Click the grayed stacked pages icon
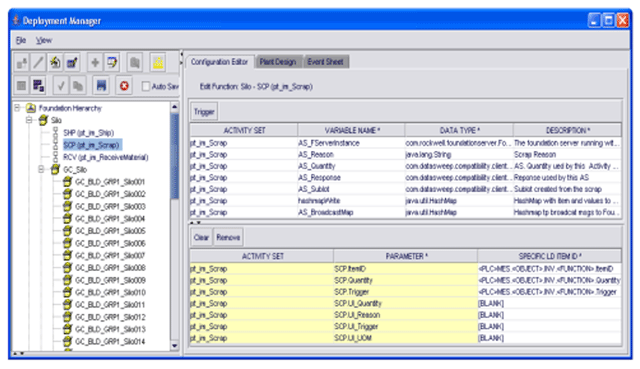Screen dimensions: 640x369 78,86
